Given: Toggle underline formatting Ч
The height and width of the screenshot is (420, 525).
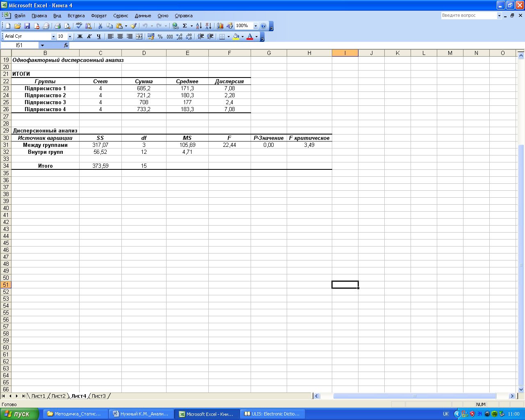Looking at the screenshot, I should pyautogui.click(x=99, y=37).
